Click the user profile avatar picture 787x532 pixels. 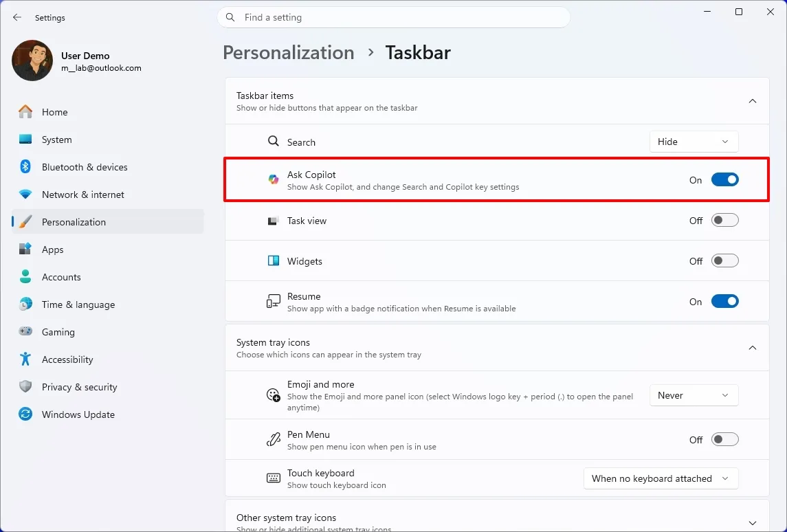pyautogui.click(x=32, y=60)
